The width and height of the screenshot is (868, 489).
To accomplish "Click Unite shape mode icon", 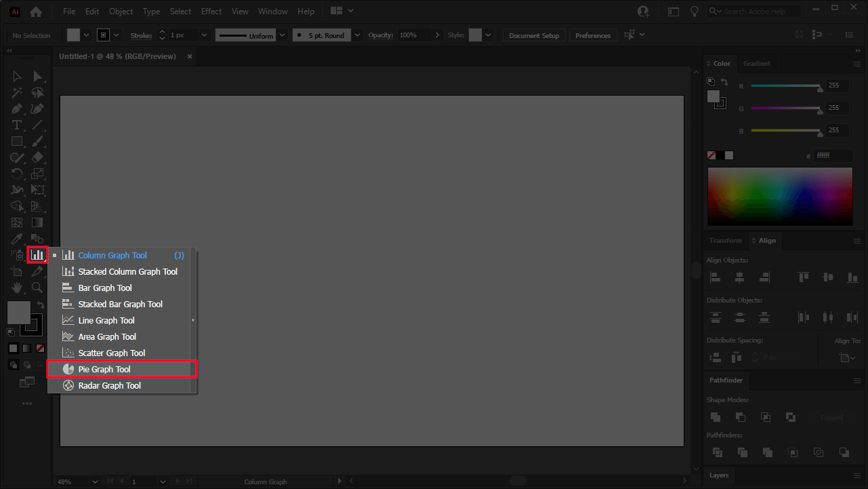I will (715, 417).
